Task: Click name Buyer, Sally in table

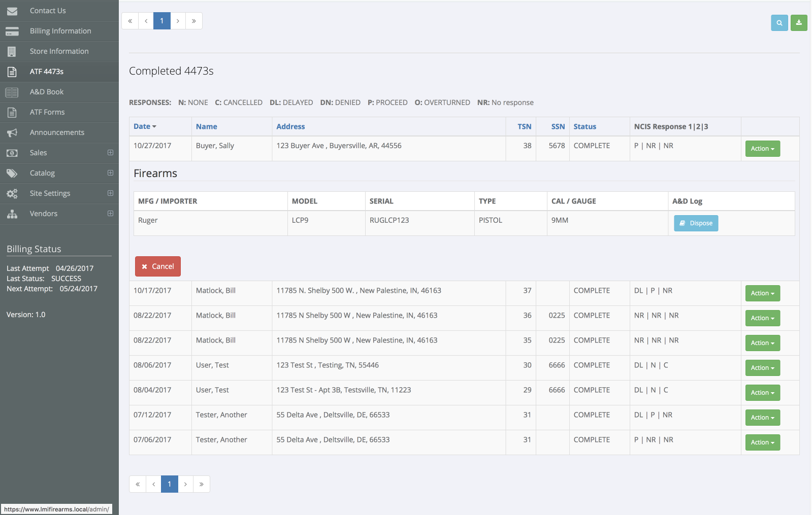Action: click(215, 146)
